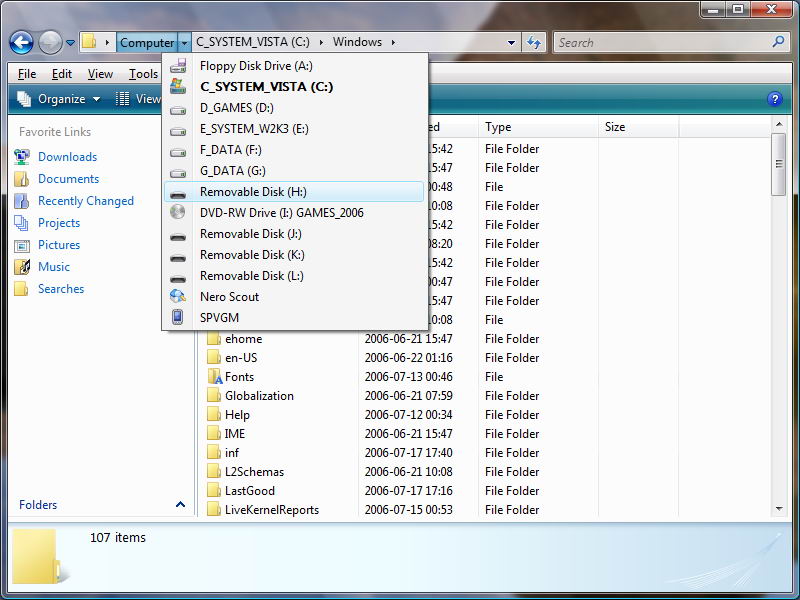Open the address bar history dropdown
The image size is (800, 600).
click(x=511, y=43)
